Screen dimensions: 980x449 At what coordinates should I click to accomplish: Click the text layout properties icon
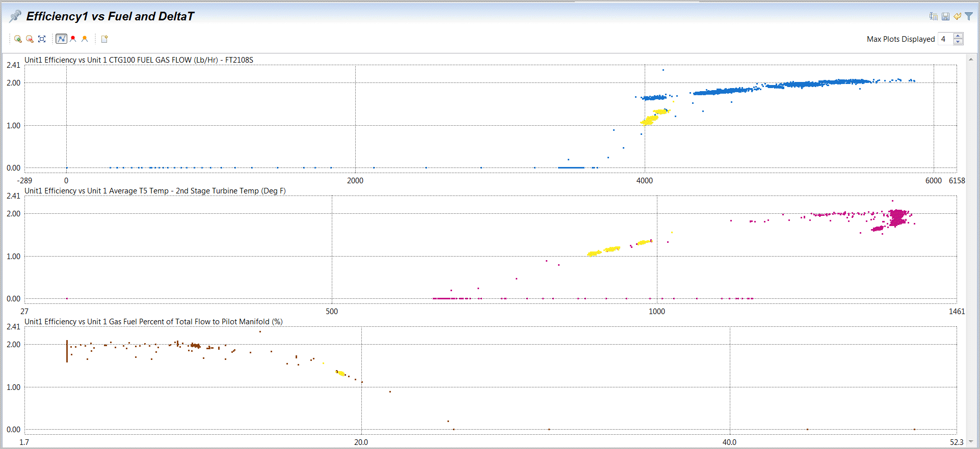[x=933, y=16]
